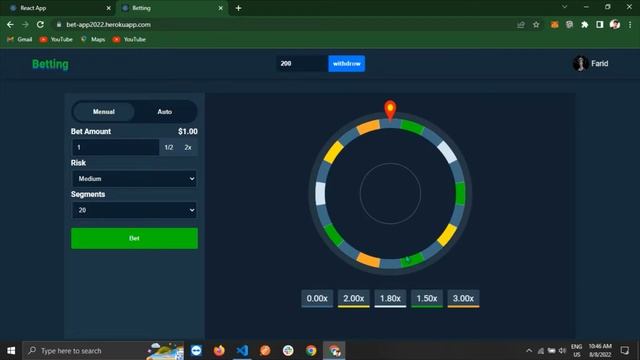Click the site lock icon in address bar
Viewport: 640px width, 360px height.
pyautogui.click(x=59, y=24)
